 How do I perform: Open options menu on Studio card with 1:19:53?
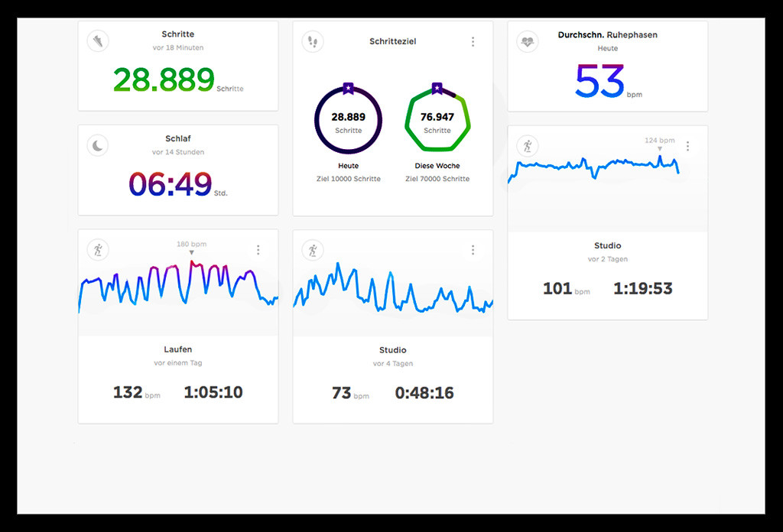click(x=687, y=146)
